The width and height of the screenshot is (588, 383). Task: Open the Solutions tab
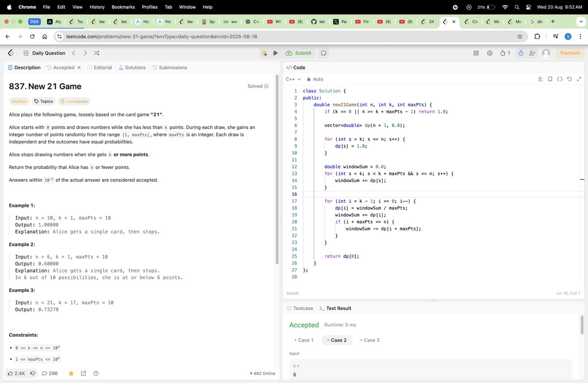tap(132, 68)
